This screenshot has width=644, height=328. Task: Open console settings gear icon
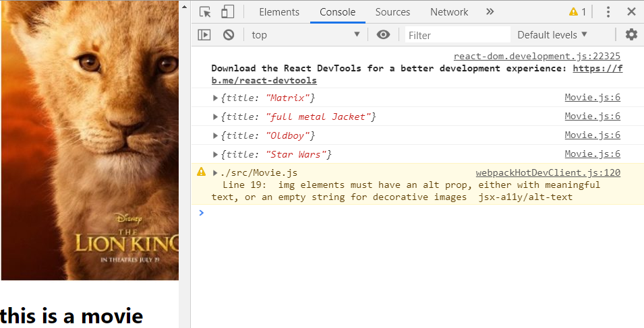click(x=631, y=34)
